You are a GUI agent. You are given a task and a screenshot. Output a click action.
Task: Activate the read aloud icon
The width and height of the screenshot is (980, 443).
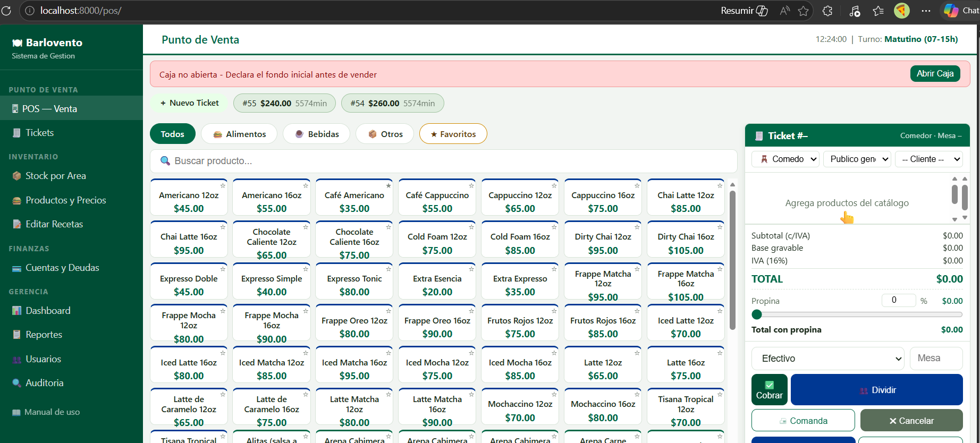785,11
